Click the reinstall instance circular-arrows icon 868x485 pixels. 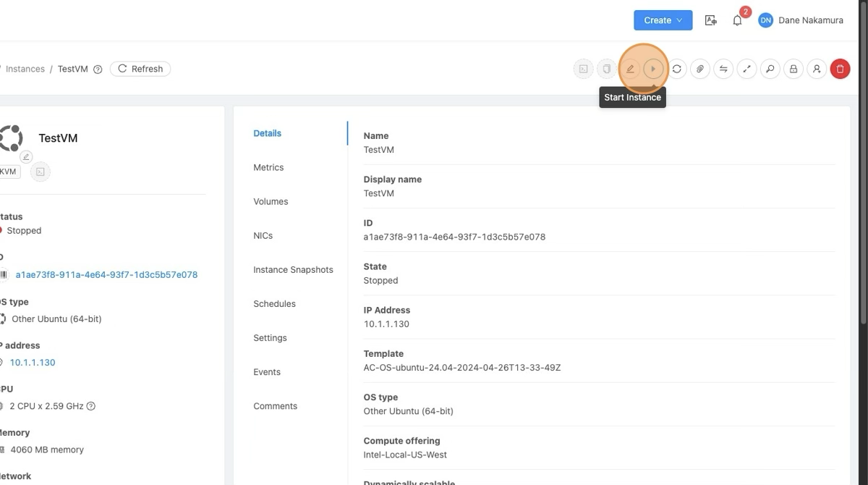point(676,69)
